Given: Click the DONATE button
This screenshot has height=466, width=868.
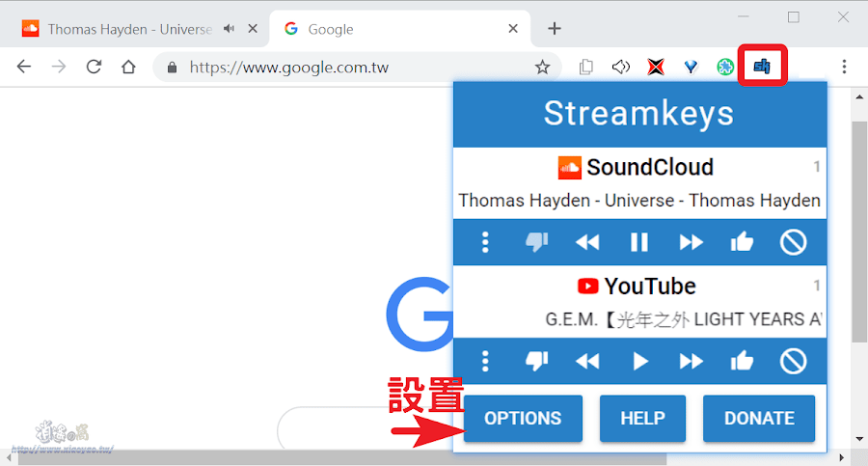Looking at the screenshot, I should 759,419.
